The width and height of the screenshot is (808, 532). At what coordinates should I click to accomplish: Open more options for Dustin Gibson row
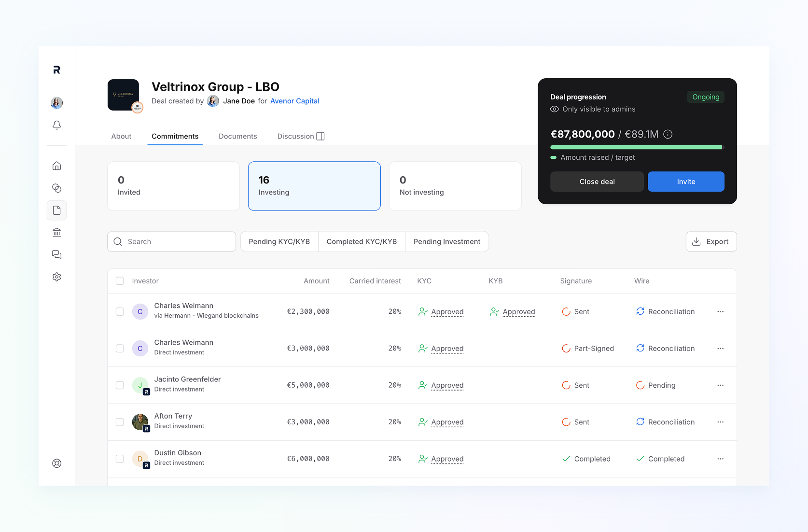point(720,459)
